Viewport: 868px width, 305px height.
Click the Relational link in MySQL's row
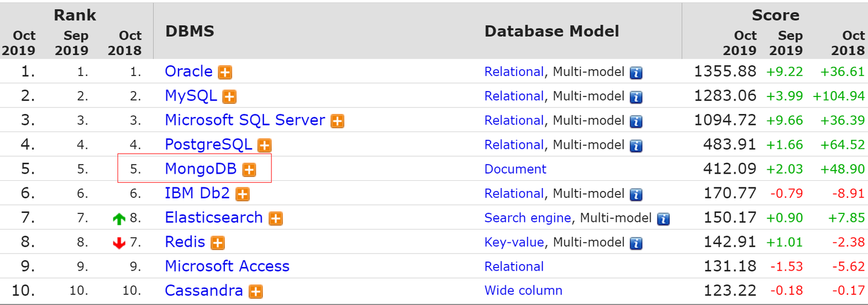[514, 96]
